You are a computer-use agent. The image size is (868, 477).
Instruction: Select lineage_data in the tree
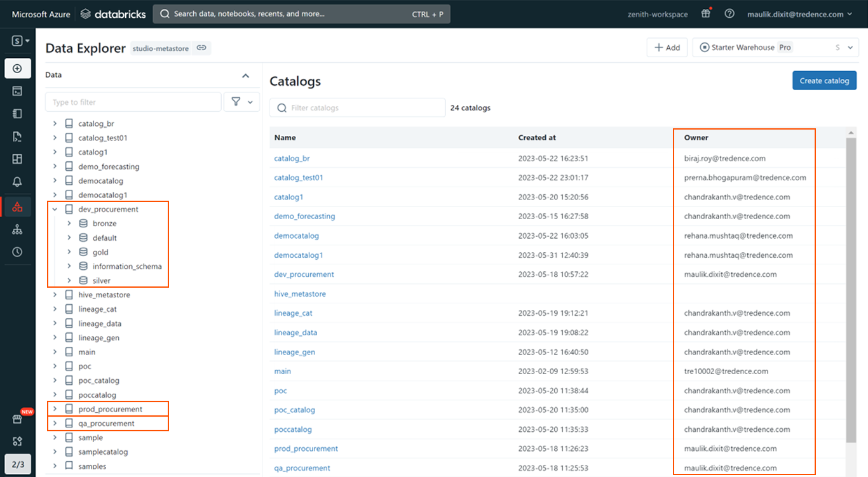coord(100,323)
